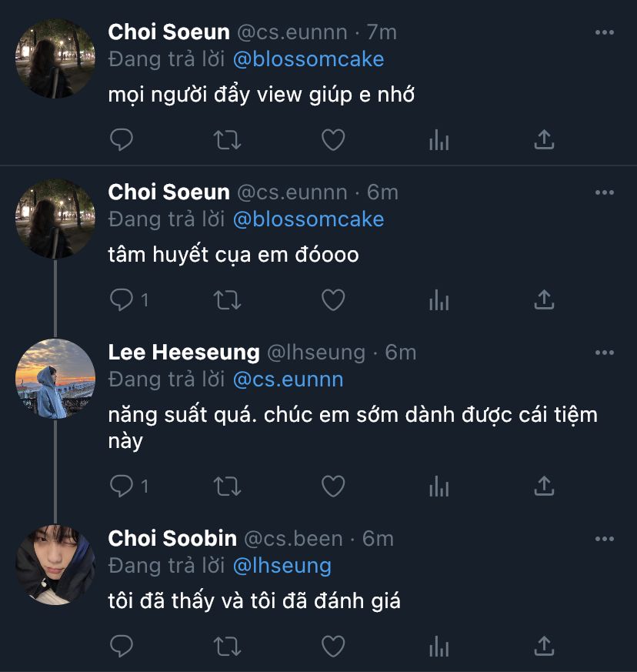Share the "tâm huyết cụa em" tweet
Image resolution: width=637 pixels, height=672 pixels.
coord(544,300)
